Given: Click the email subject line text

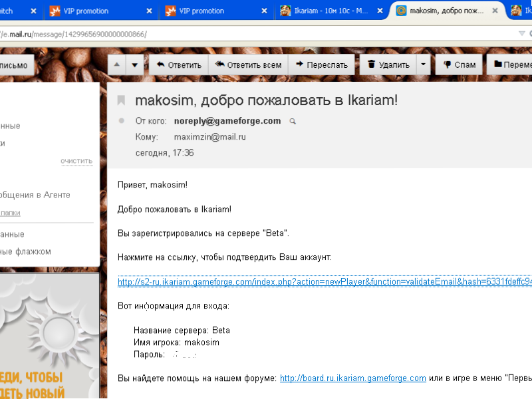Looking at the screenshot, I should pos(267,100).
